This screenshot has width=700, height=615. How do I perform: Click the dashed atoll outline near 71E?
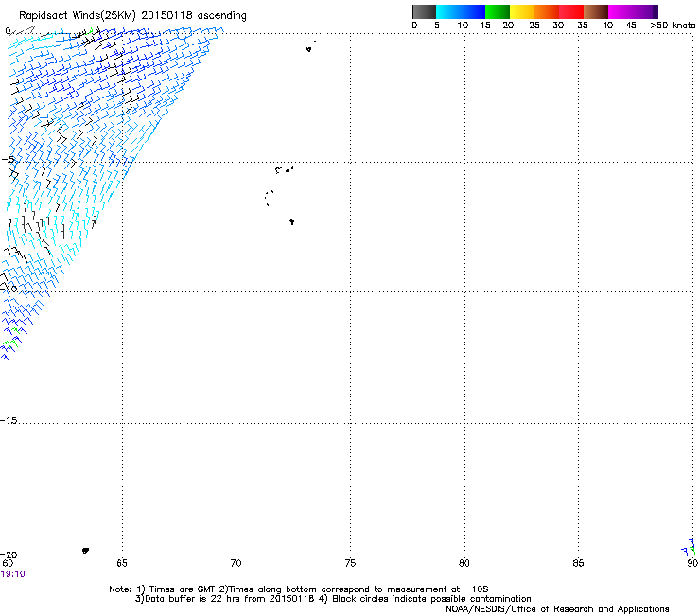point(269,198)
